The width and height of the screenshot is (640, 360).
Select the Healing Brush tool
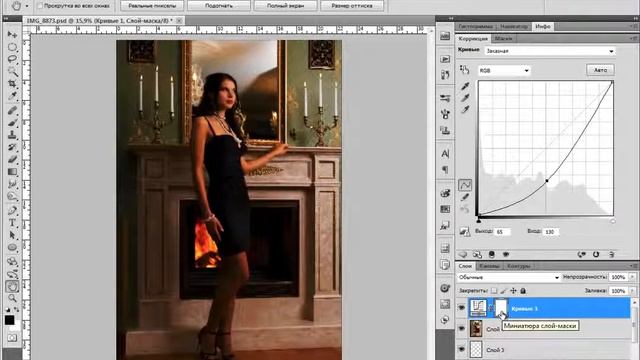12,110
